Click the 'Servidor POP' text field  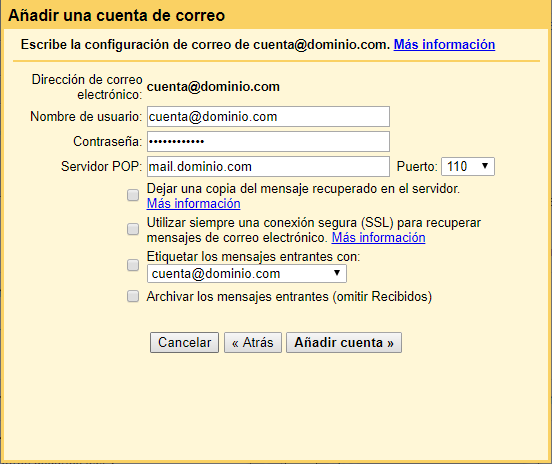point(268,167)
